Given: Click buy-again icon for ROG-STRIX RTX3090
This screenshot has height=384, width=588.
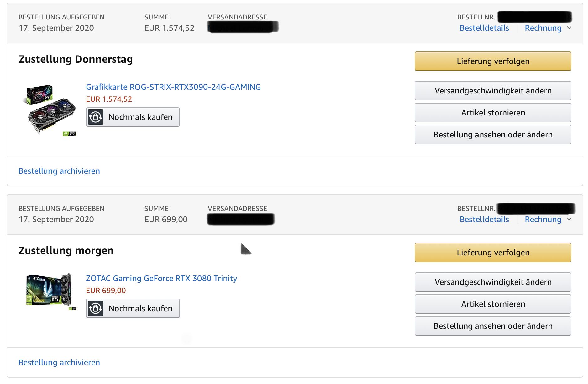Looking at the screenshot, I should [96, 117].
